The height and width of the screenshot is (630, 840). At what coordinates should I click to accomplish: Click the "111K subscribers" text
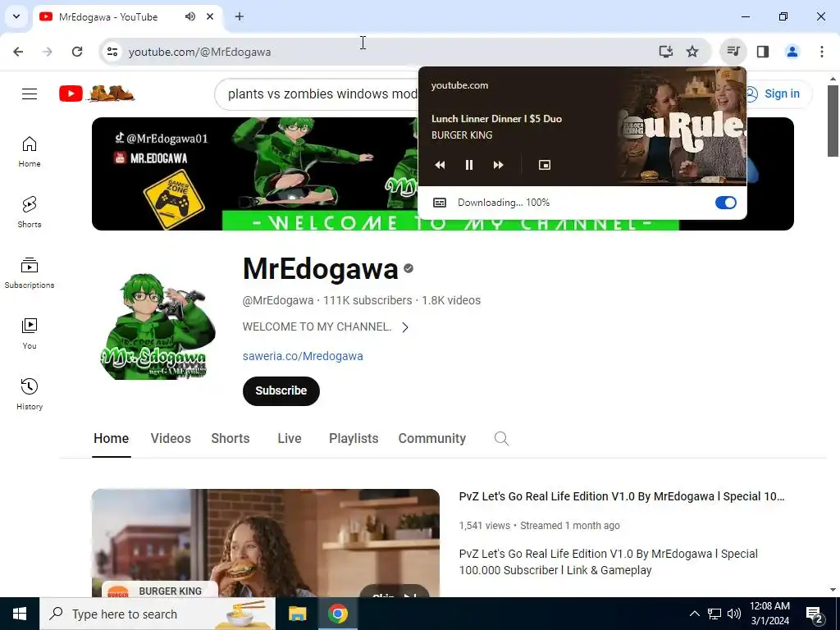tap(367, 300)
